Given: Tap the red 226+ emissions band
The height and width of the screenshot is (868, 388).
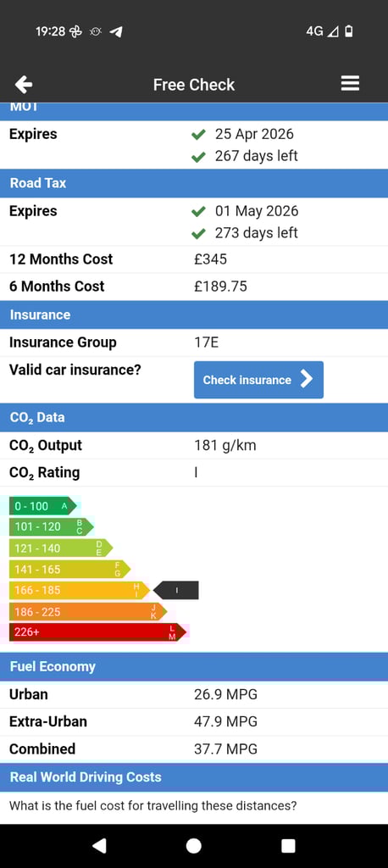Looking at the screenshot, I should (98, 632).
